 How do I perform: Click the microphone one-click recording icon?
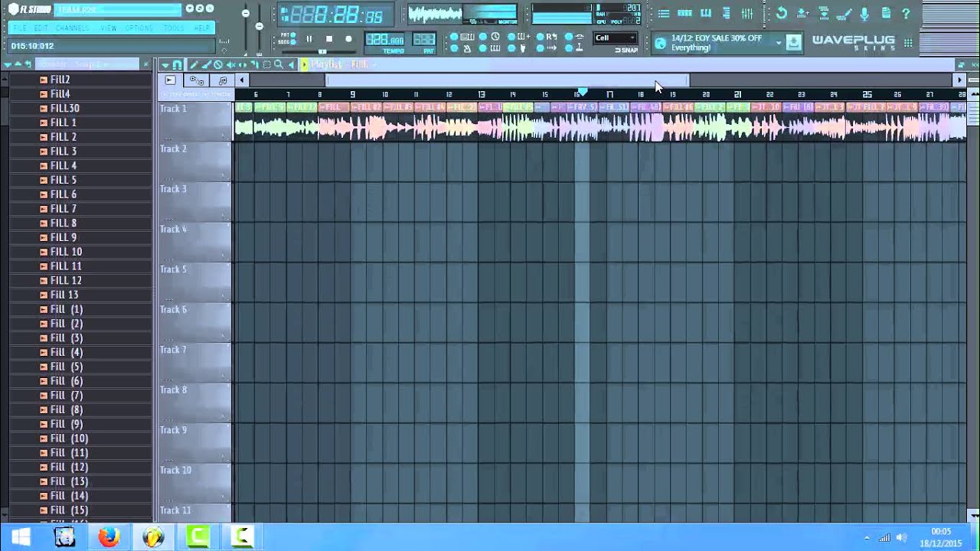click(864, 14)
